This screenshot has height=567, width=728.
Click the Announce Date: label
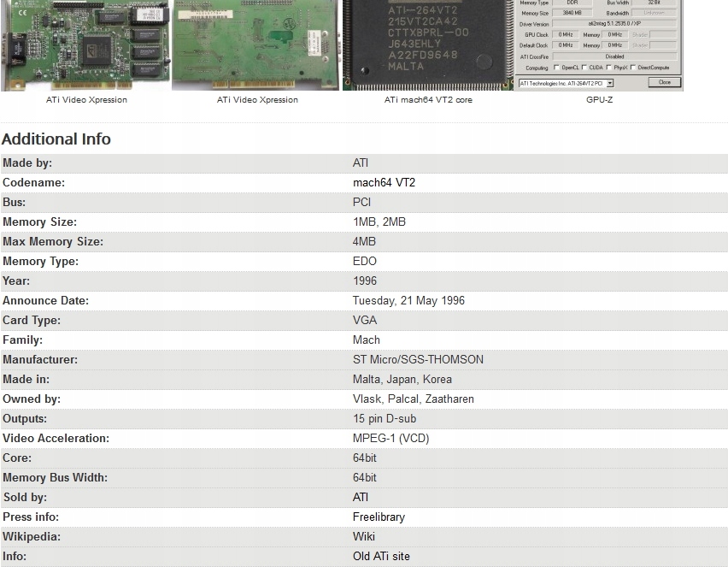coord(45,301)
